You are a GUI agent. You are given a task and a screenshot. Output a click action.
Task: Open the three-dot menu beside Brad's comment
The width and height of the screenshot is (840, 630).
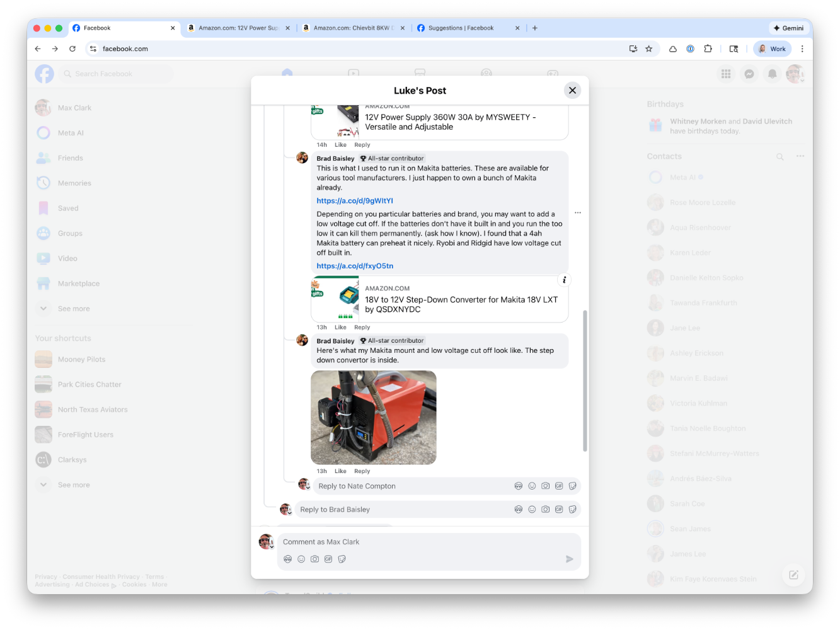tap(578, 213)
